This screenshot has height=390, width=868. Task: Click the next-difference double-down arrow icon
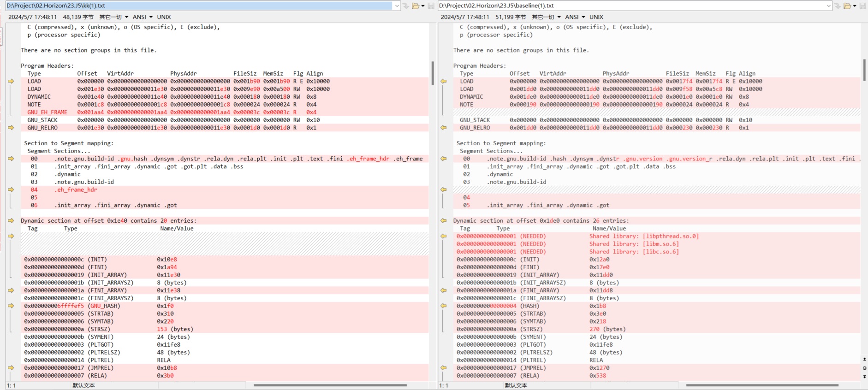(864, 377)
